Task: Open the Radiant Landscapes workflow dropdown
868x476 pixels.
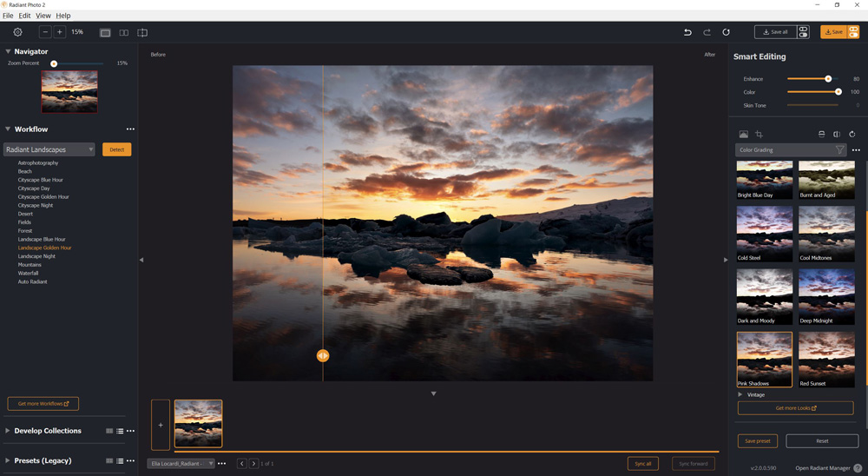Action: (49, 149)
